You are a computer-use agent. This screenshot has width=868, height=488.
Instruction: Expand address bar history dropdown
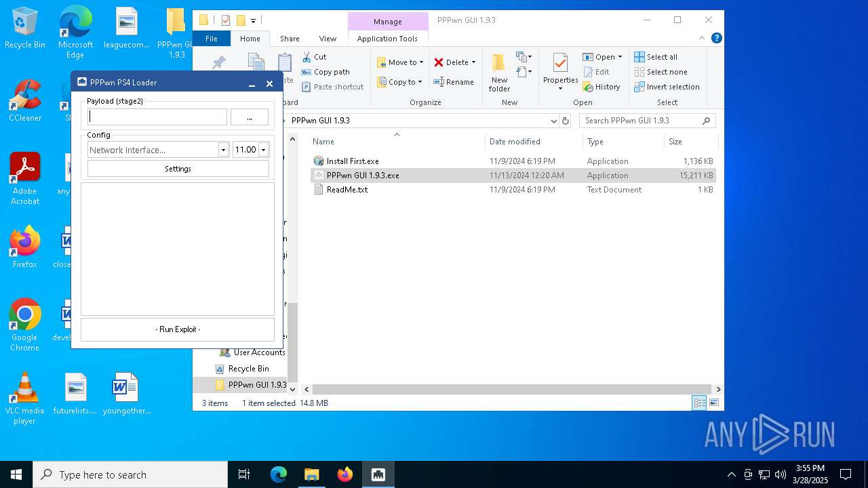tap(554, 121)
